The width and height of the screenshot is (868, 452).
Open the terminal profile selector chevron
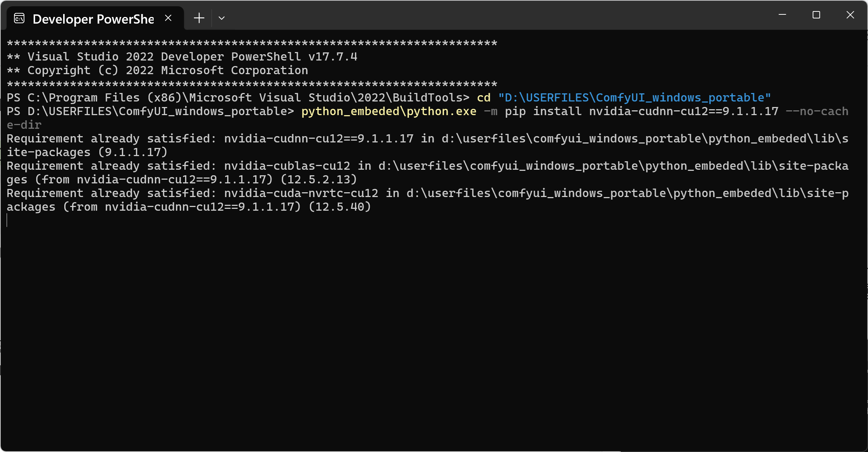222,18
